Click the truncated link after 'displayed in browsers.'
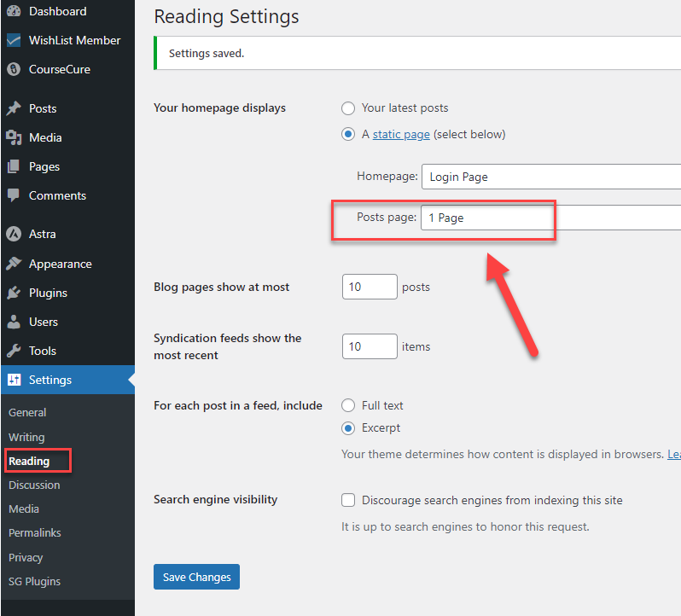 (x=674, y=454)
